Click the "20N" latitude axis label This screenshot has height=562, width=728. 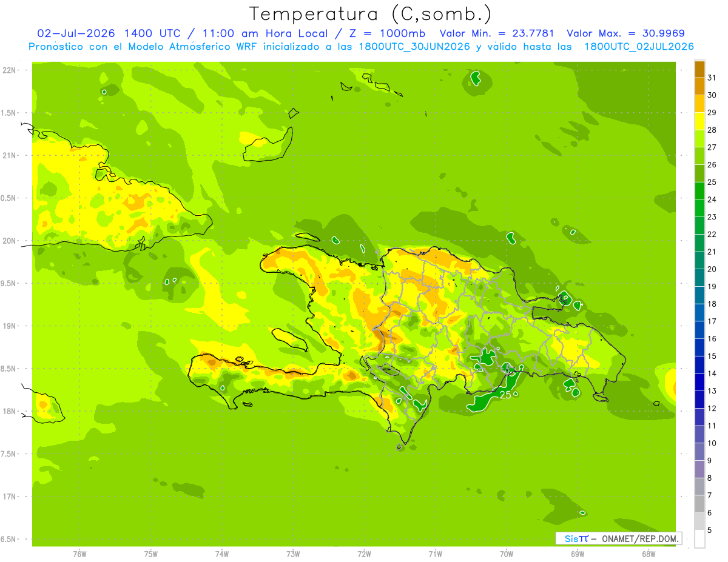[x=10, y=241]
